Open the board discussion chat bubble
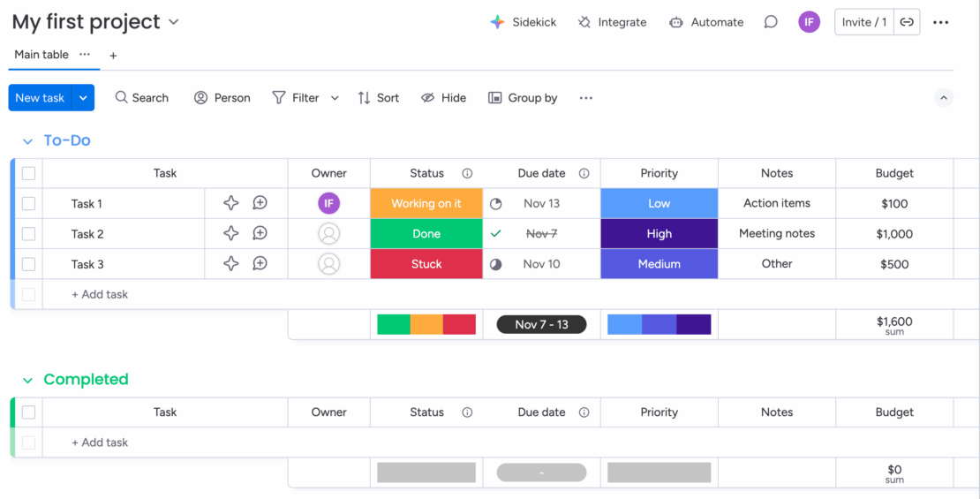Image resolution: width=980 pixels, height=499 pixels. point(771,22)
